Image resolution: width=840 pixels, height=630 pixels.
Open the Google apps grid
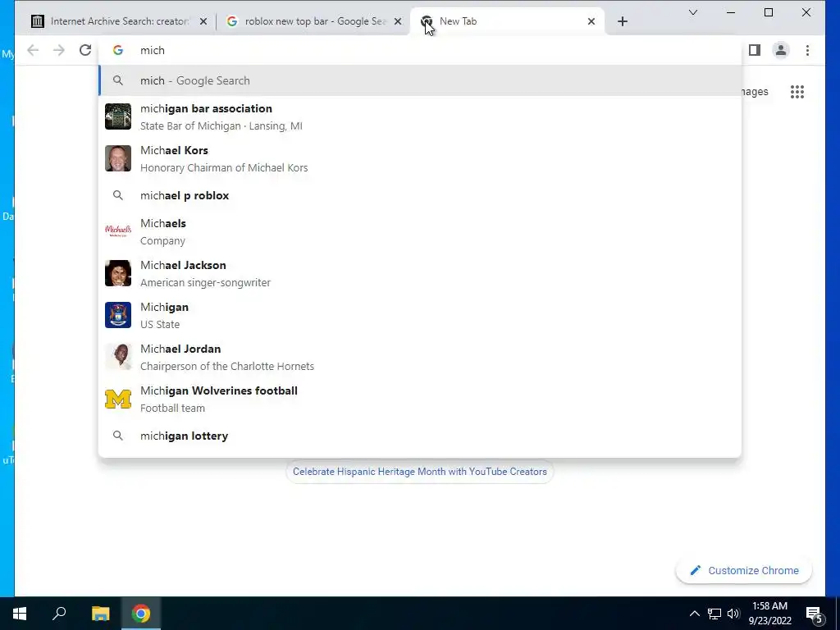tap(797, 92)
